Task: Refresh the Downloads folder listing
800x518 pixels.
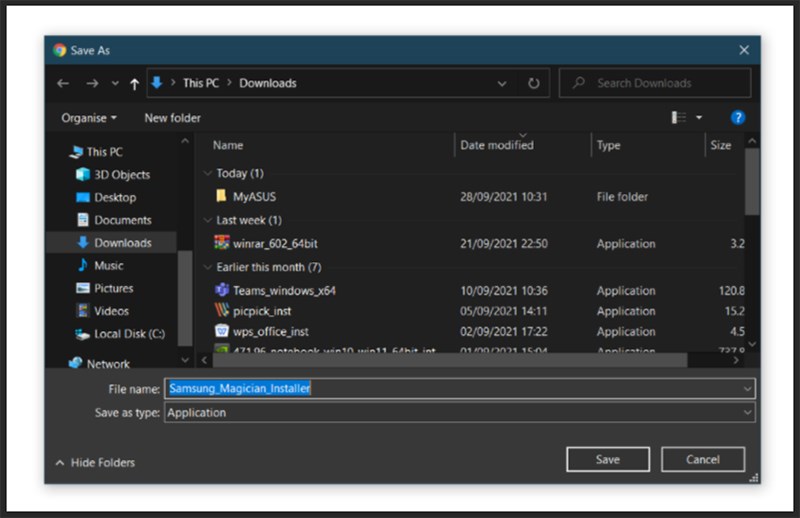Action: click(x=534, y=84)
